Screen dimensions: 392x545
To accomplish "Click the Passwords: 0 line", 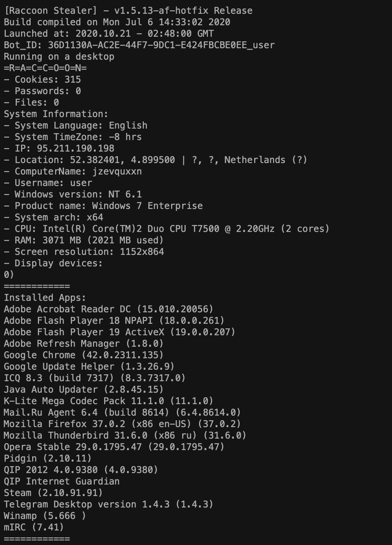I will [42, 91].
